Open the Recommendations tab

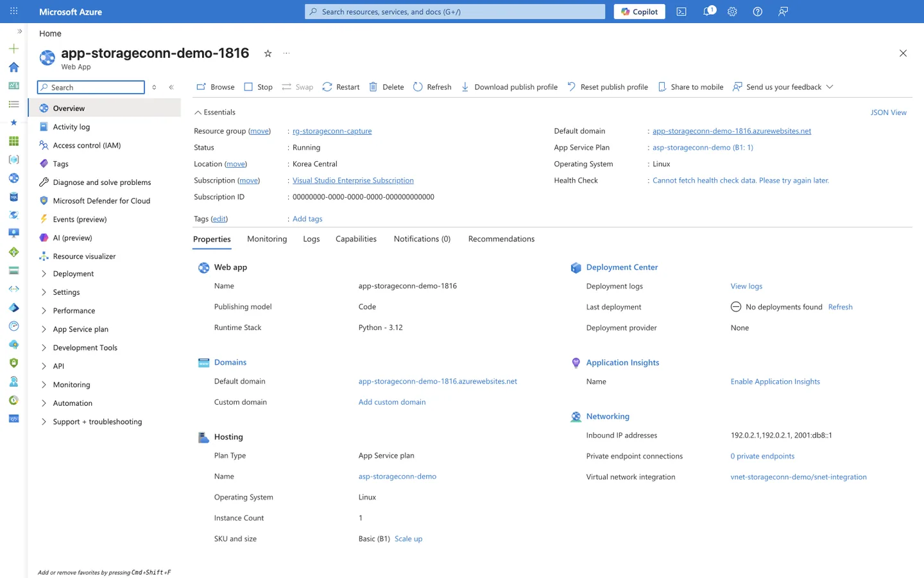pyautogui.click(x=501, y=239)
